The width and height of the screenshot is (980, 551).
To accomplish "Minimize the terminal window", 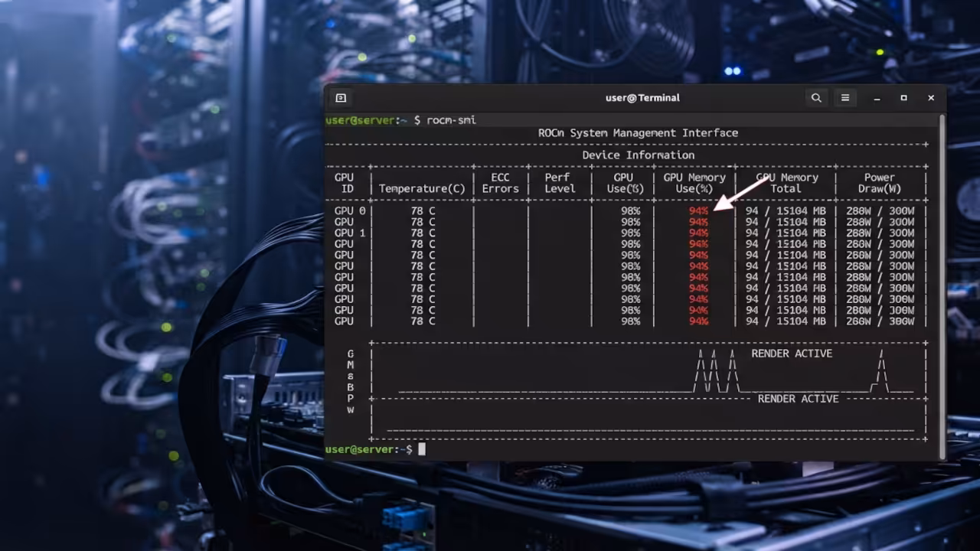I will (x=877, y=98).
